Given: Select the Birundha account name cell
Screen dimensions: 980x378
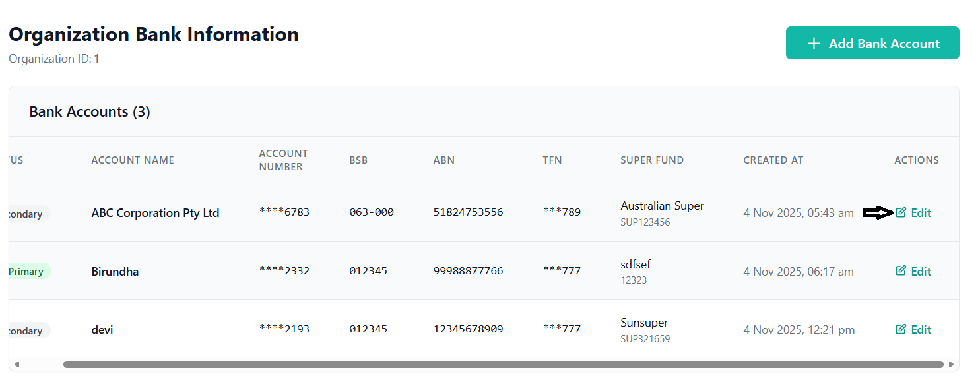Looking at the screenshot, I should [115, 271].
